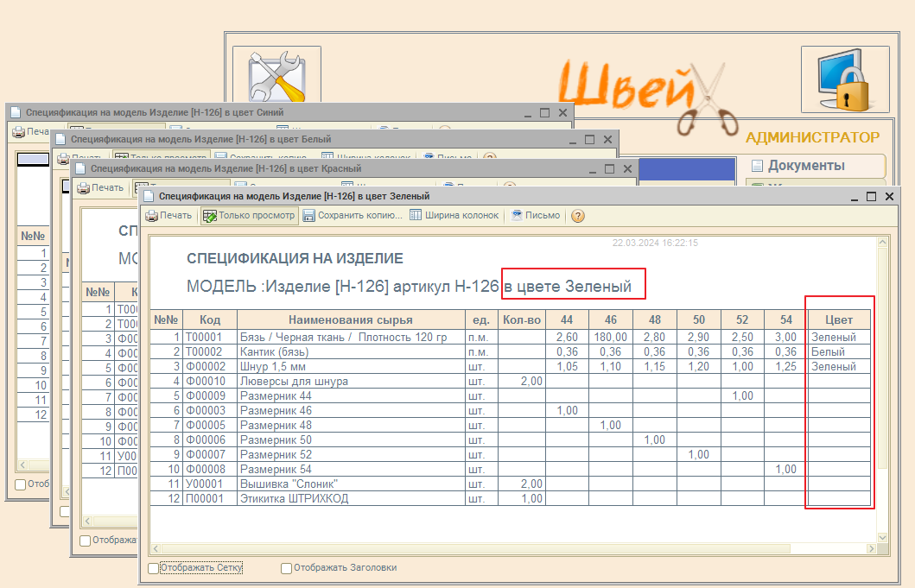The width and height of the screenshot is (915, 588).
Task: Enable the Отображать Сетку checkbox in Зеленый window
Action: [154, 567]
